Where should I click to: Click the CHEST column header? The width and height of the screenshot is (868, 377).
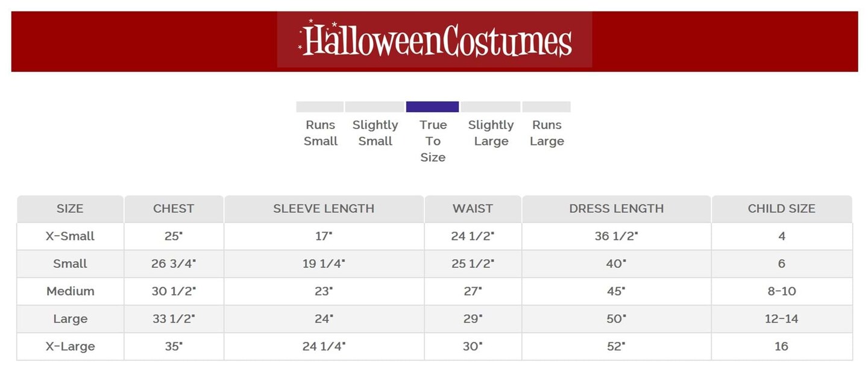click(174, 209)
